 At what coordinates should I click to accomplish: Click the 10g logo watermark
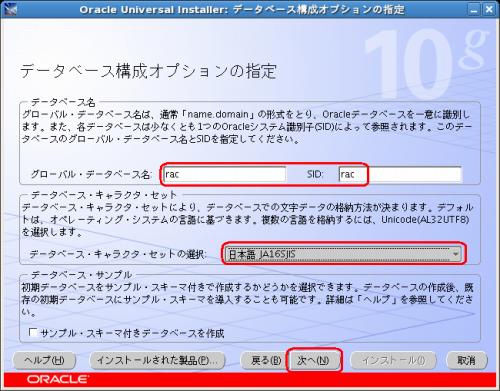(427, 63)
